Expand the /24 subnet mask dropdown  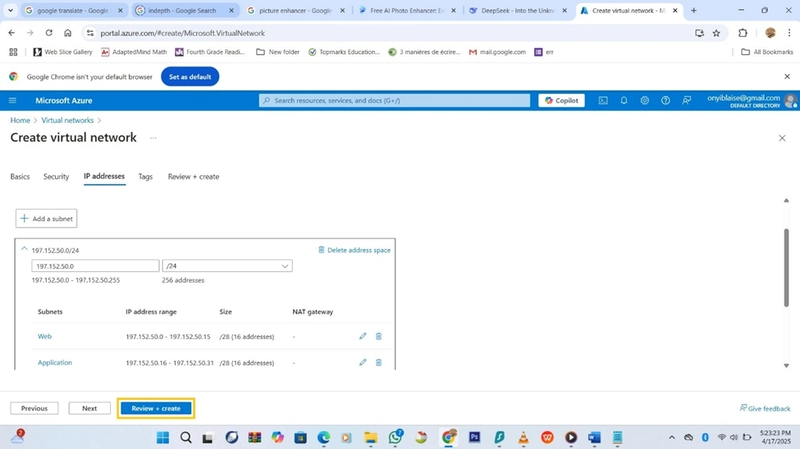point(227,266)
